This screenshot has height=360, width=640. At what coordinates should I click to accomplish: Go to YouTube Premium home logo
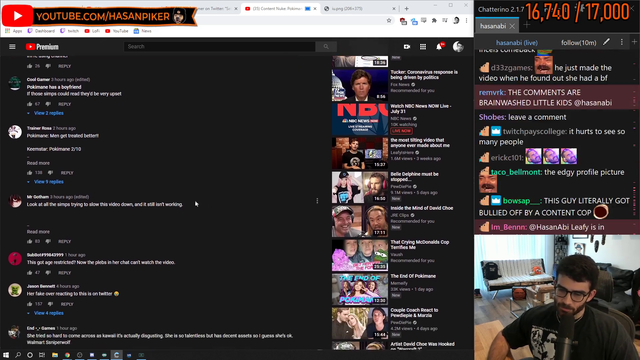[x=42, y=47]
